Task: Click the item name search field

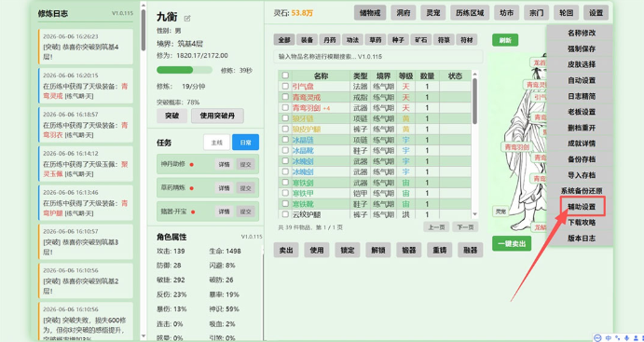Action: [x=378, y=57]
